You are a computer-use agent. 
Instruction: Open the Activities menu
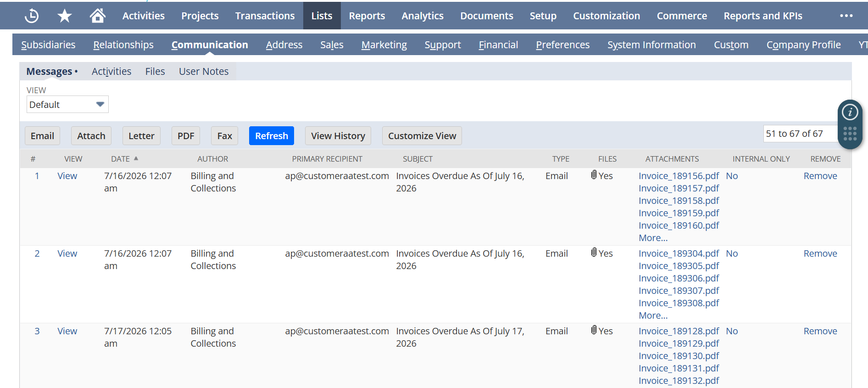click(x=143, y=16)
